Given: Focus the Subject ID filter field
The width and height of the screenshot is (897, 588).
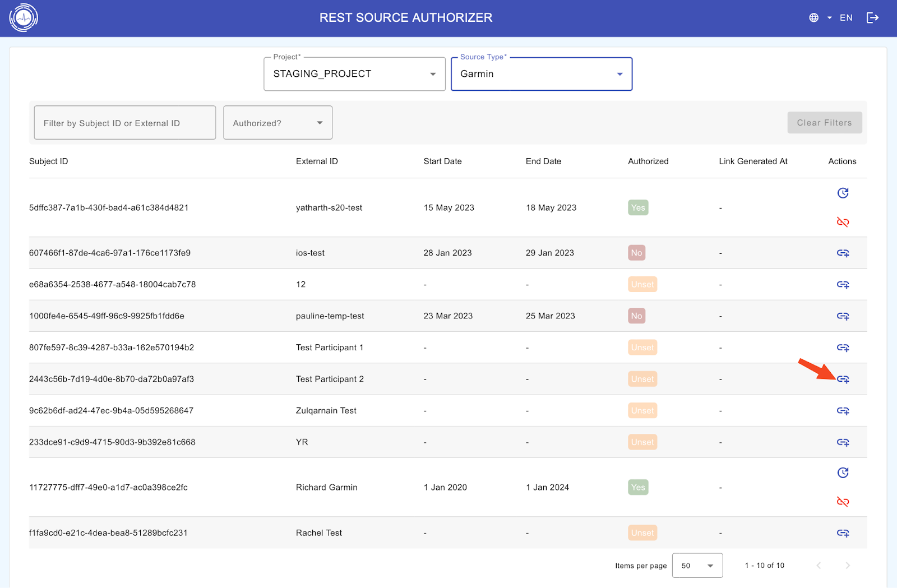Looking at the screenshot, I should [x=124, y=123].
